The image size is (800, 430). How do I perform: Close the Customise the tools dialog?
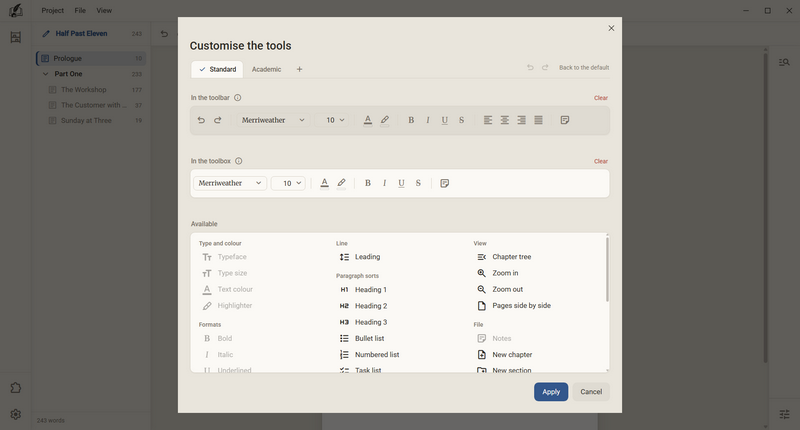coord(611,28)
